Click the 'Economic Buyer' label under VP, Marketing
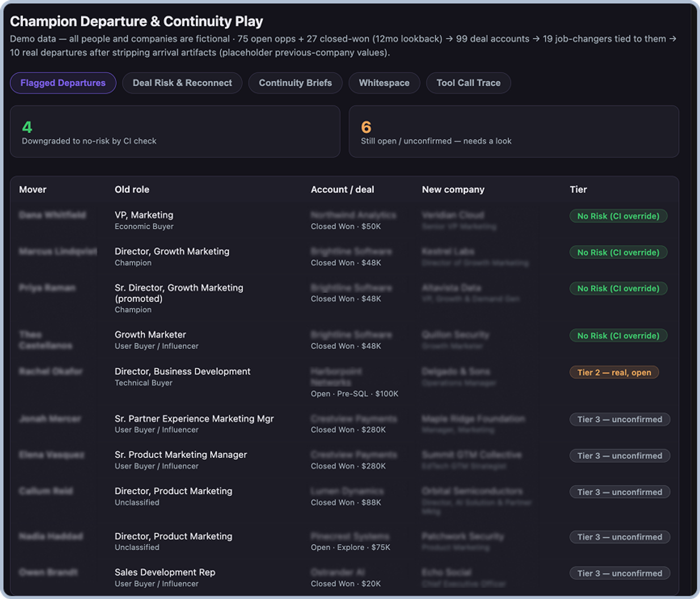Image resolution: width=700 pixels, height=599 pixels. pos(144,226)
